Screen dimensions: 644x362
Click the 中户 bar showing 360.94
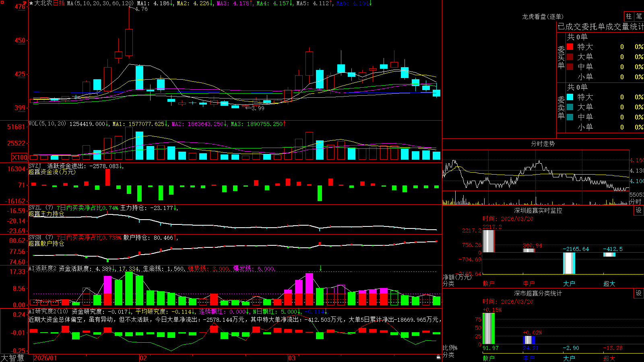click(x=528, y=250)
